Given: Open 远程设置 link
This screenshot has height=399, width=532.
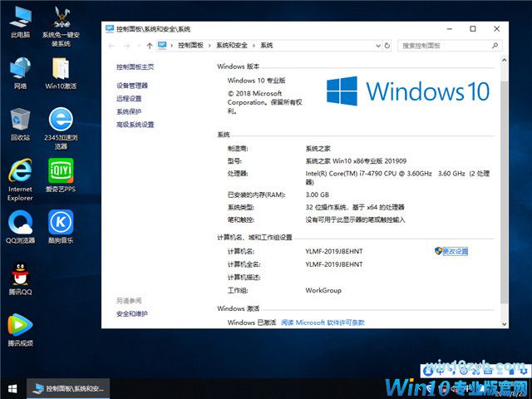Looking at the screenshot, I should point(129,99).
